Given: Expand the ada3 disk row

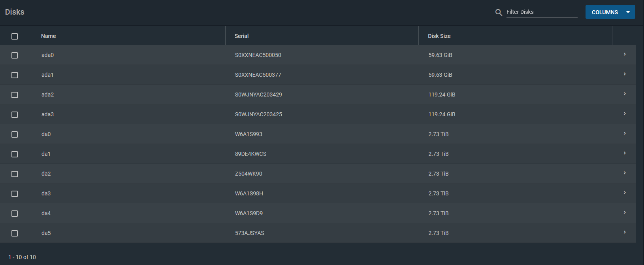Looking at the screenshot, I should tap(625, 114).
